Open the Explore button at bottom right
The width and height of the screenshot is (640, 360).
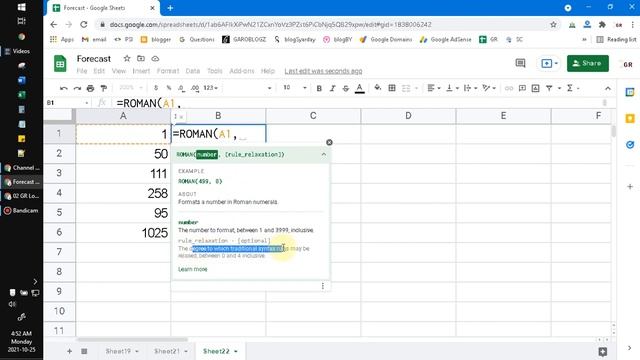602,351
